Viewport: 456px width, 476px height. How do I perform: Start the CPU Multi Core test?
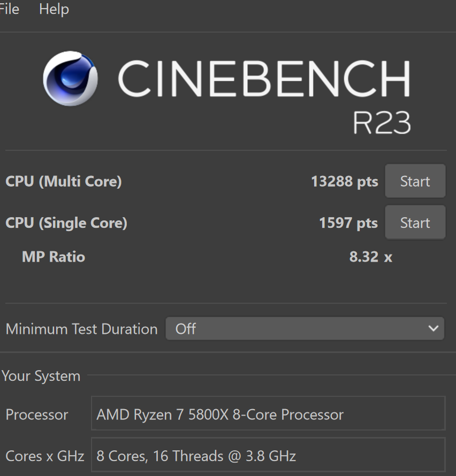415,181
